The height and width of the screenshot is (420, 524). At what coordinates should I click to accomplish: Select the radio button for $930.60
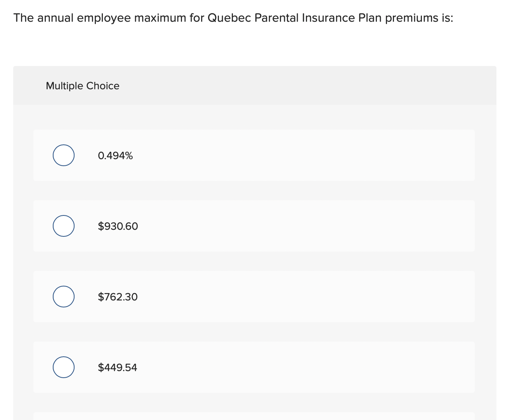pos(63,226)
